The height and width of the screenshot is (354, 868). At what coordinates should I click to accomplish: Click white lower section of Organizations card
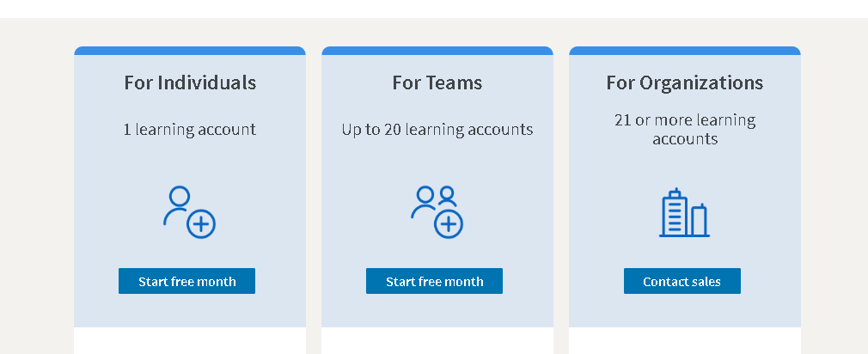(685, 341)
